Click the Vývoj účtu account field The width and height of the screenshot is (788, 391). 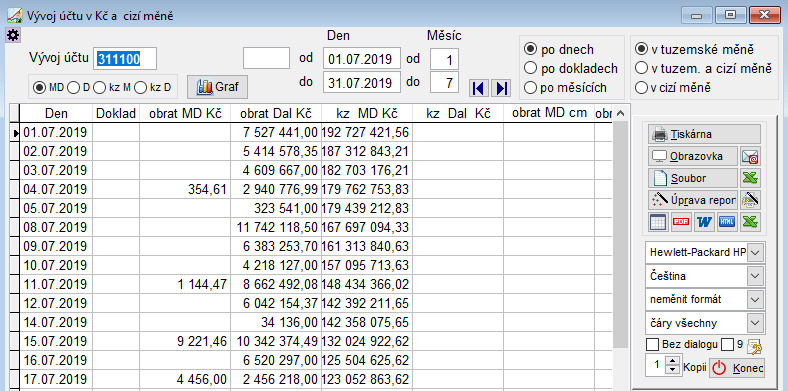[125, 59]
